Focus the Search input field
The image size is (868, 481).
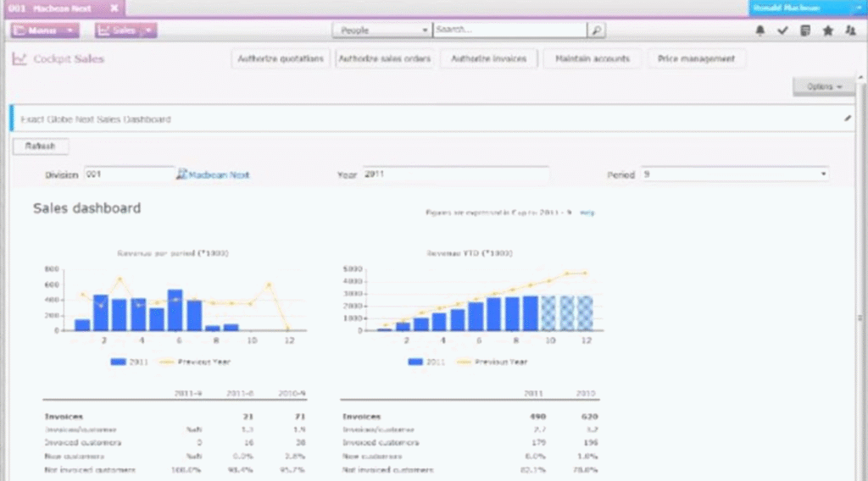tap(509, 30)
